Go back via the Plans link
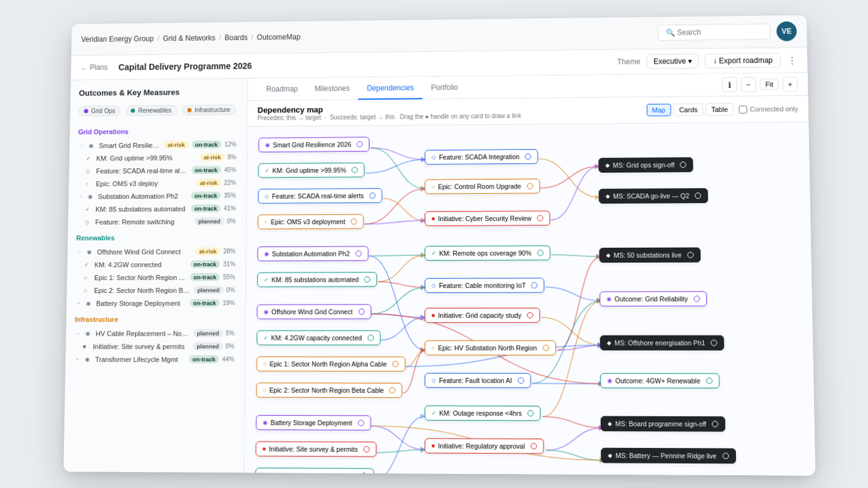This screenshot has width=868, height=488. tap(94, 67)
